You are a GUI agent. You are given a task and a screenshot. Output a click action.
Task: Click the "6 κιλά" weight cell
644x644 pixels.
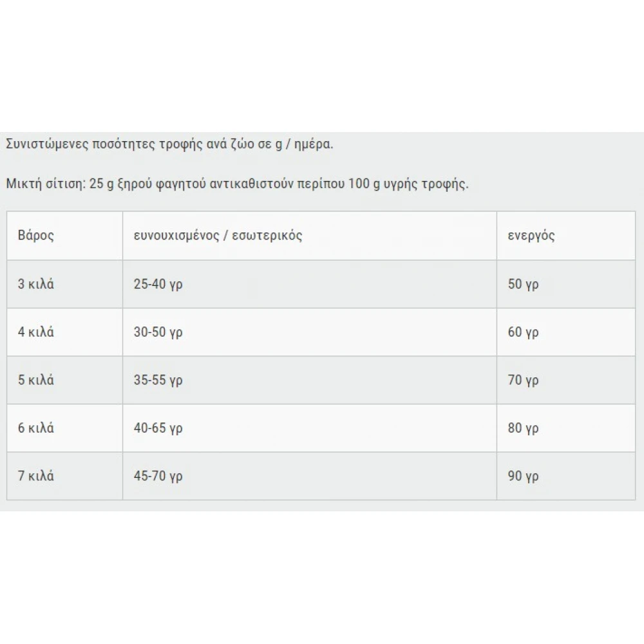(36, 428)
